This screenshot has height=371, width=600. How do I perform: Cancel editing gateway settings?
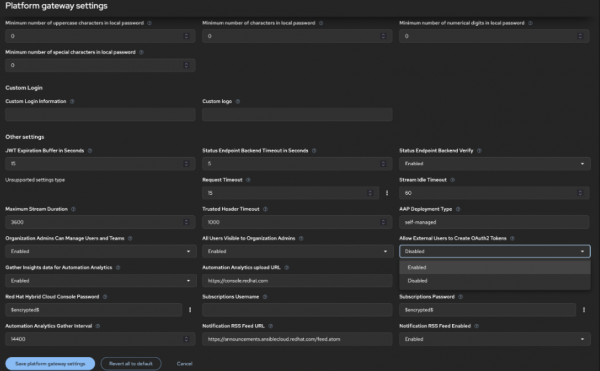[x=184, y=364]
